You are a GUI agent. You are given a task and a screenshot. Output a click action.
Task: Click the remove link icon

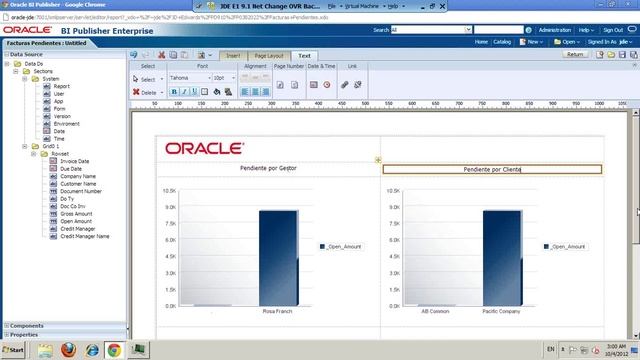[358, 84]
